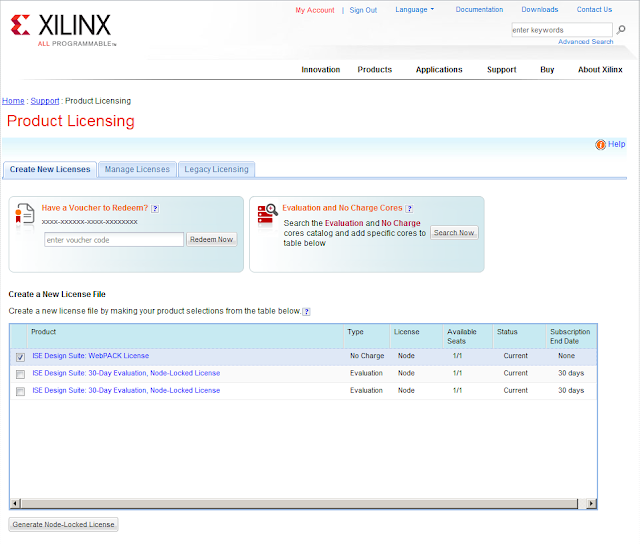
Task: Click the Help link text
Action: 616,144
